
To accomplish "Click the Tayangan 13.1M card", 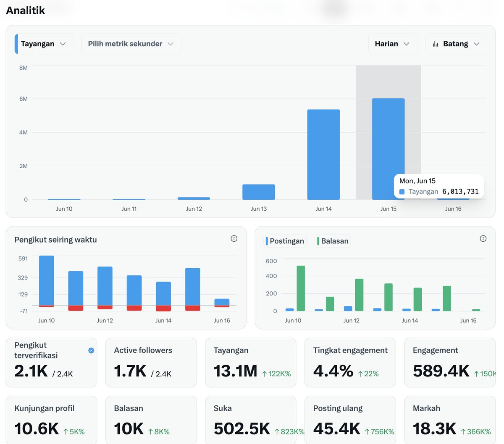I will click(250, 363).
